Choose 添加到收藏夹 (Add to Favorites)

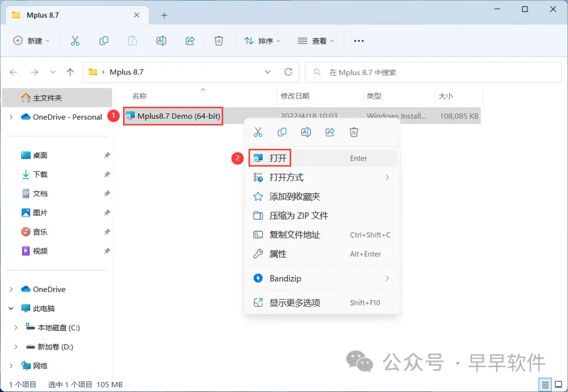322,197
